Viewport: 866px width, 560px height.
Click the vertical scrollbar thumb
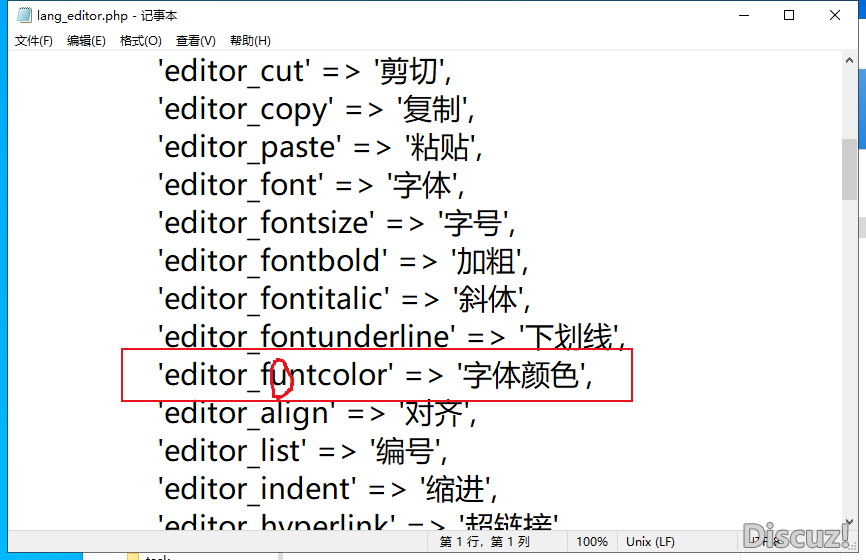849,169
